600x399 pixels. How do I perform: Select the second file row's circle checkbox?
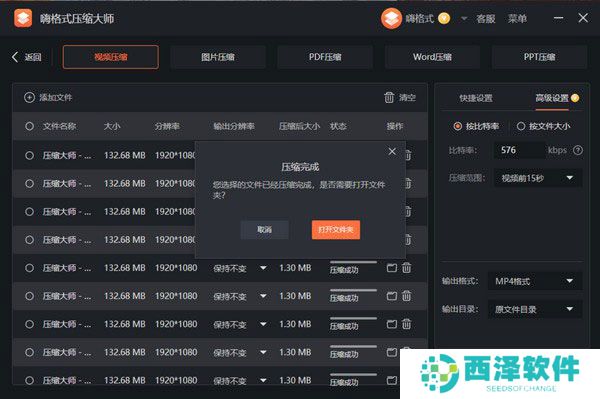click(x=29, y=184)
